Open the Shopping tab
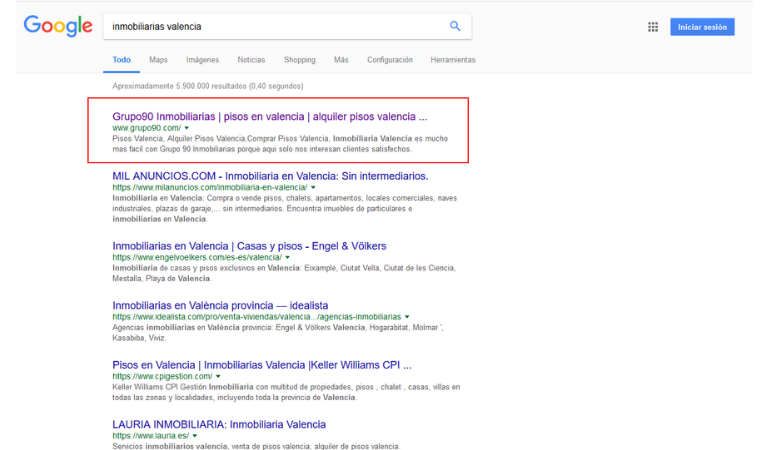The image size is (768, 450). (x=300, y=60)
